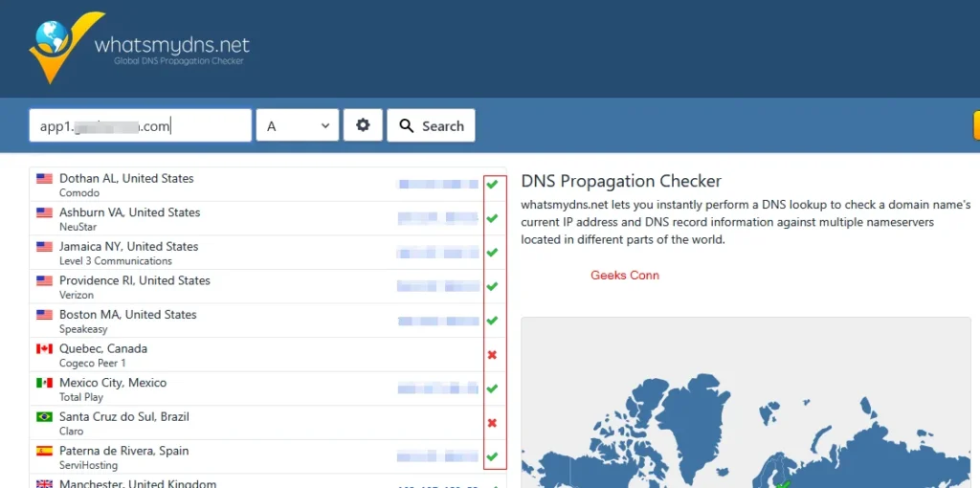Select the Quebec, Canada text
980x488 pixels.
[103, 348]
